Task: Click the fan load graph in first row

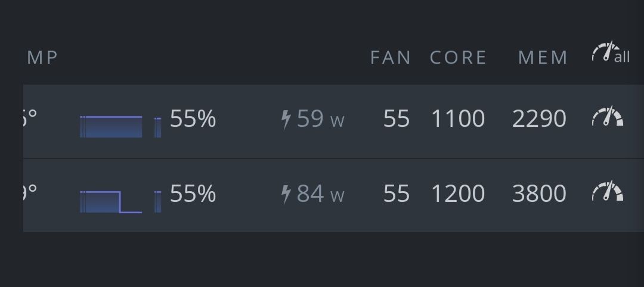Action: click(x=111, y=127)
